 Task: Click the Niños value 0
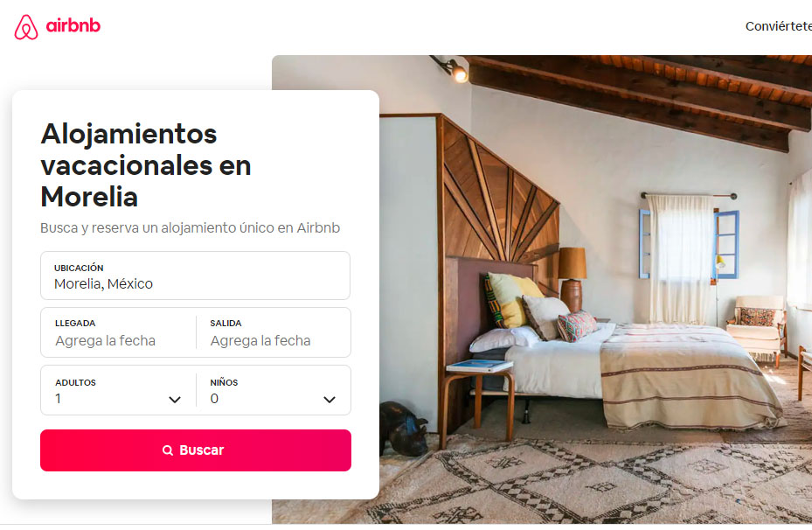214,399
